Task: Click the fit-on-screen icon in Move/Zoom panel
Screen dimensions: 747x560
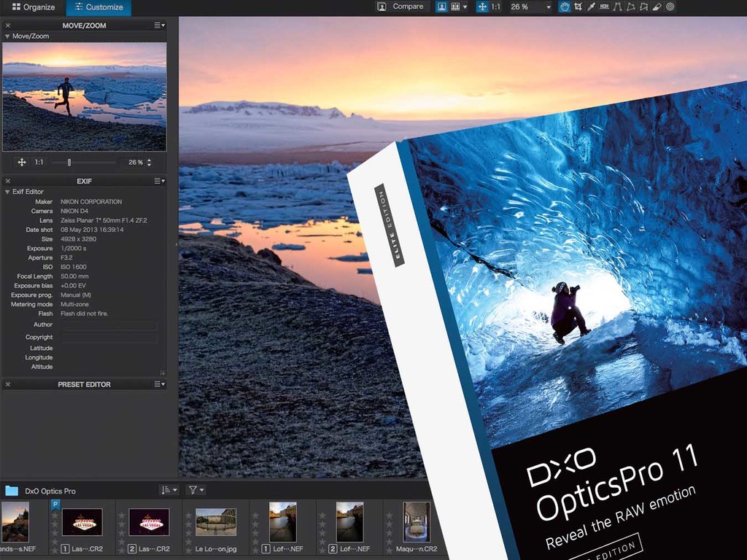Action: point(22,163)
